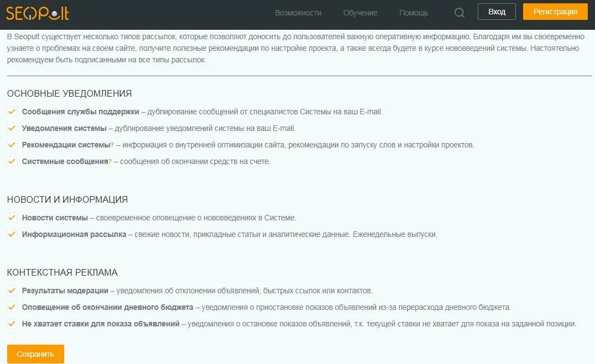Click the Информационная рассылка label text
Image resolution: width=595 pixels, height=364 pixels.
[74, 234]
